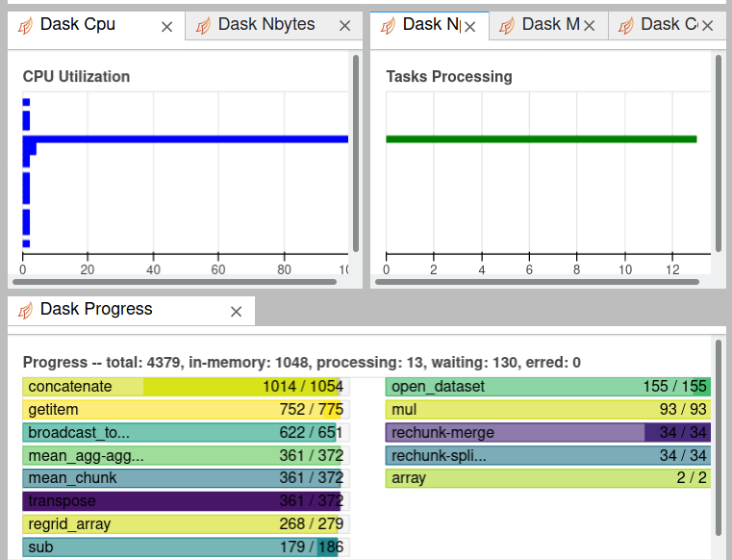Click the CPU Utilization chart title

click(77, 77)
